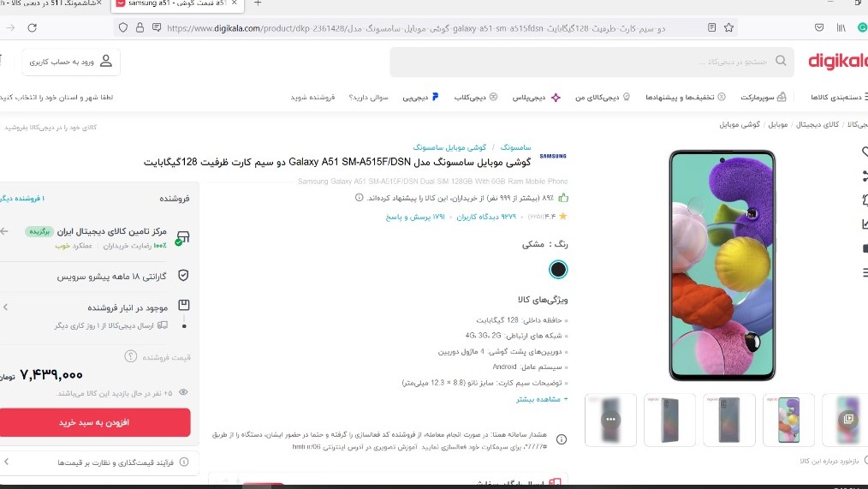
Task: Expand the seller warehouse availability chevron
Action: point(5,307)
